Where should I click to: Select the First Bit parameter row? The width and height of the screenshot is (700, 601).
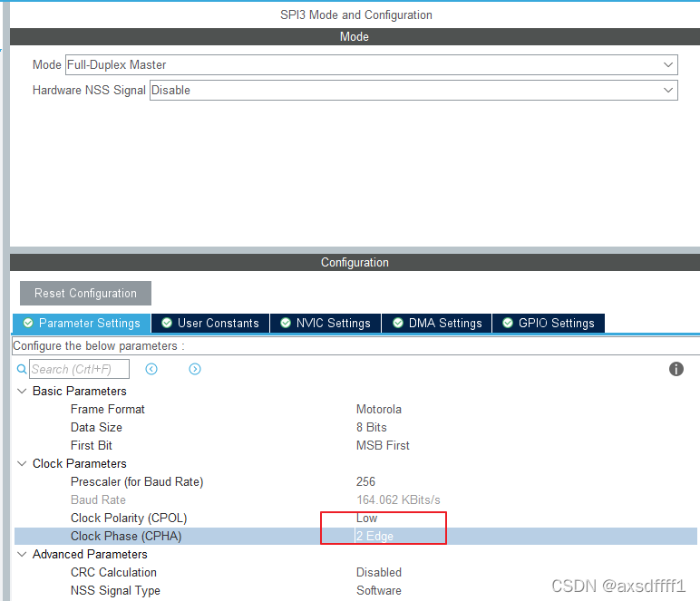click(355, 445)
